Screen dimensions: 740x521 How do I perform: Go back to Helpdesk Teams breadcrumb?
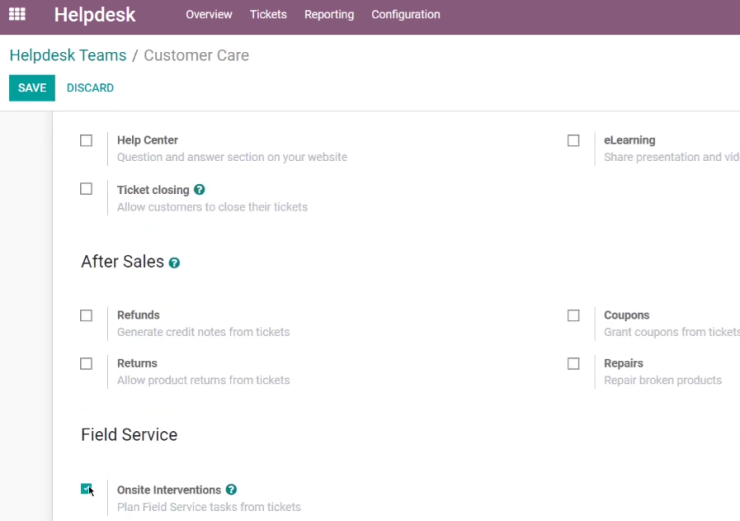68,55
